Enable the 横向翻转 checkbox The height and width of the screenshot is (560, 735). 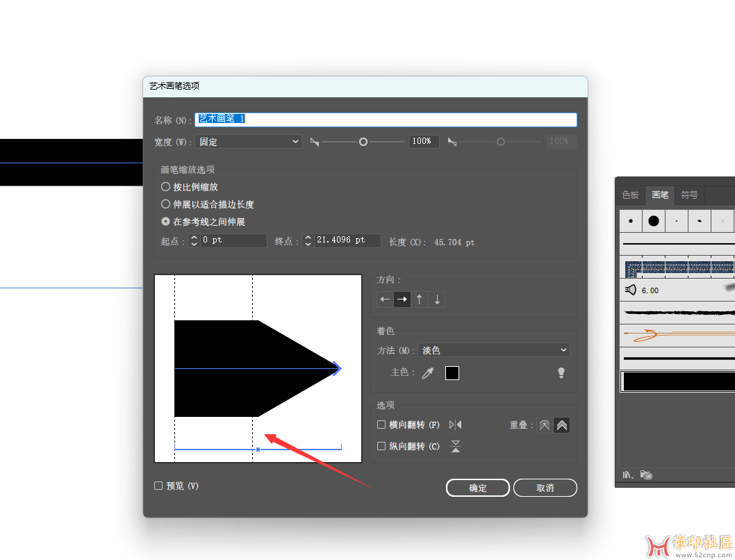tap(381, 425)
